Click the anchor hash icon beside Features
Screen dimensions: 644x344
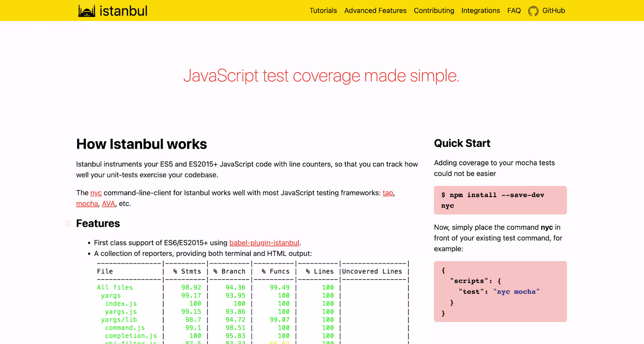coord(68,223)
